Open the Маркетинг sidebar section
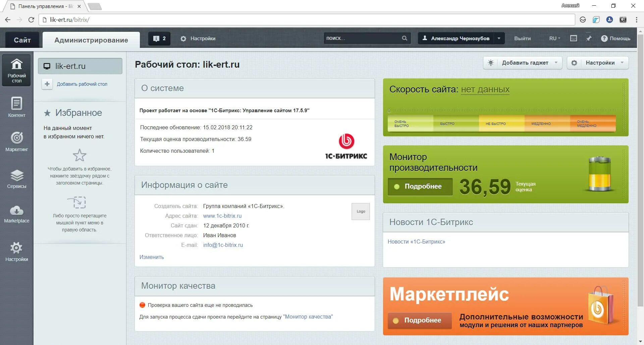 click(x=16, y=141)
